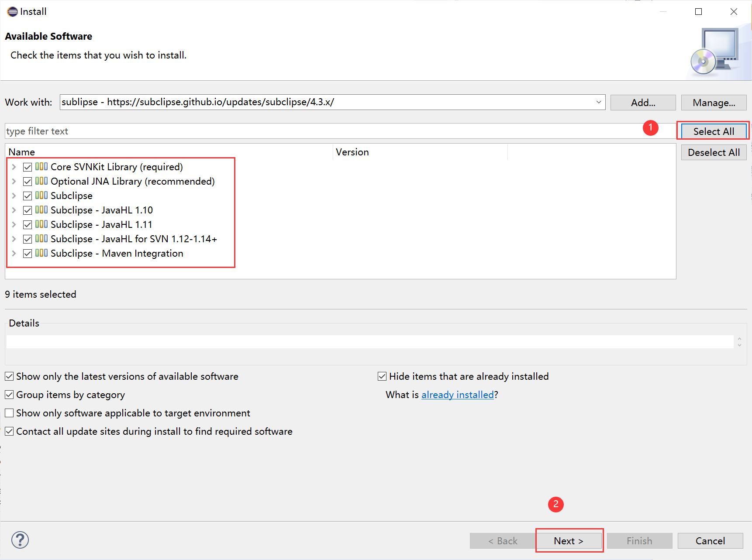Toggle Hide items that are already installed
The width and height of the screenshot is (752, 560).
(x=382, y=376)
